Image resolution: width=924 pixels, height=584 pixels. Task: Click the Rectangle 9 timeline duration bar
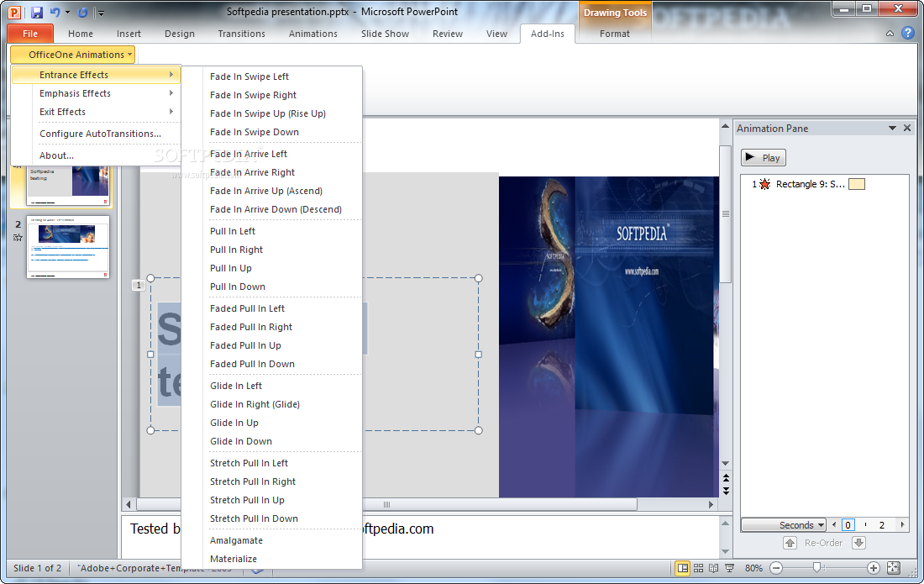pos(856,185)
